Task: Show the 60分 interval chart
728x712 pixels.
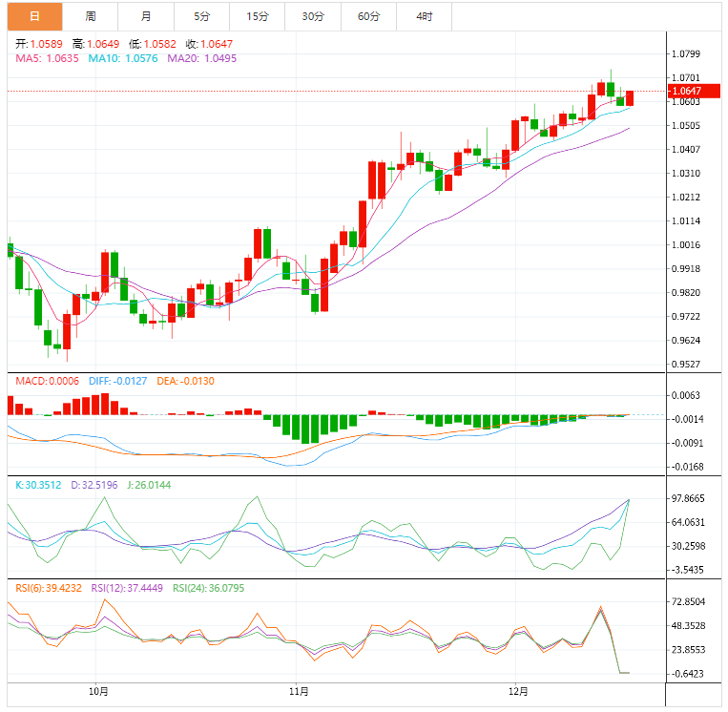Action: (x=368, y=16)
